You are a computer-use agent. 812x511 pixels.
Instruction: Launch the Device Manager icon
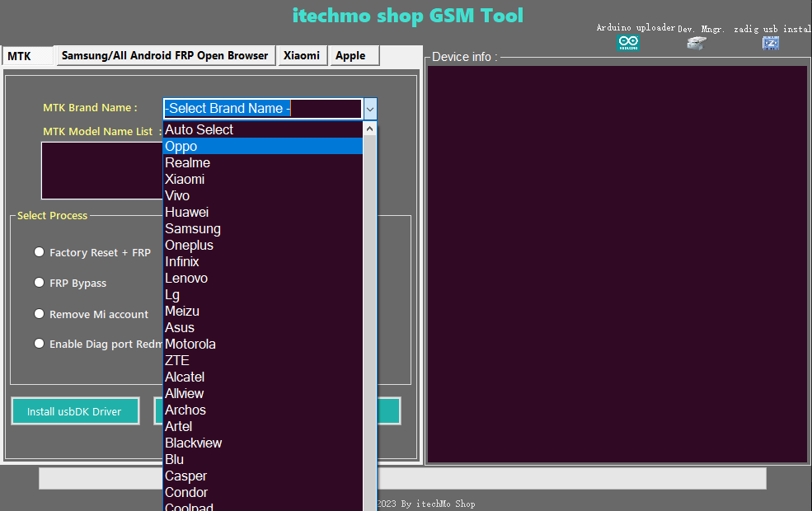coord(697,42)
